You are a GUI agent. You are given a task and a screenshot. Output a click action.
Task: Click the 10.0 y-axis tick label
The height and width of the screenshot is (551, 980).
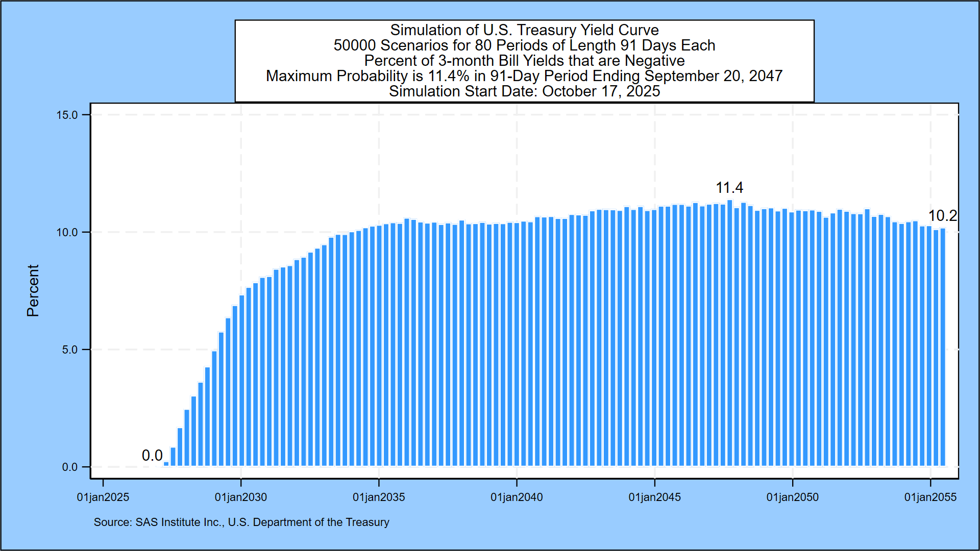point(67,233)
